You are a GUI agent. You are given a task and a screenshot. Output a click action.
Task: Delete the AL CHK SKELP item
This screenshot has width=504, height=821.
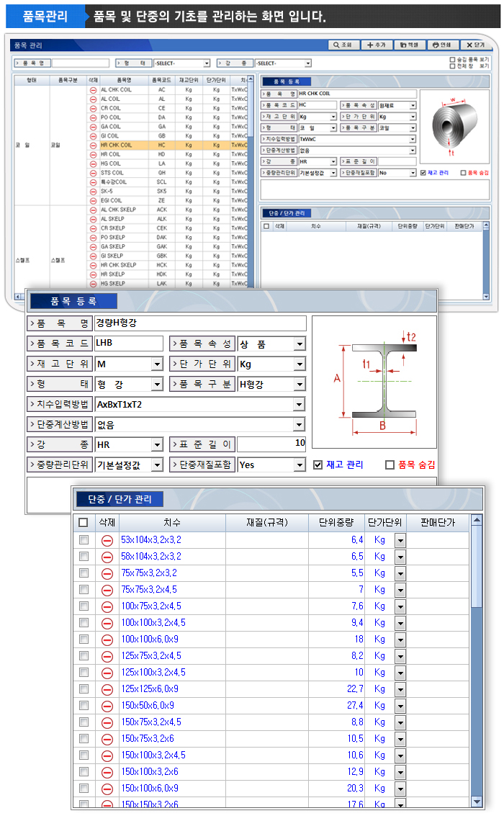tap(93, 210)
